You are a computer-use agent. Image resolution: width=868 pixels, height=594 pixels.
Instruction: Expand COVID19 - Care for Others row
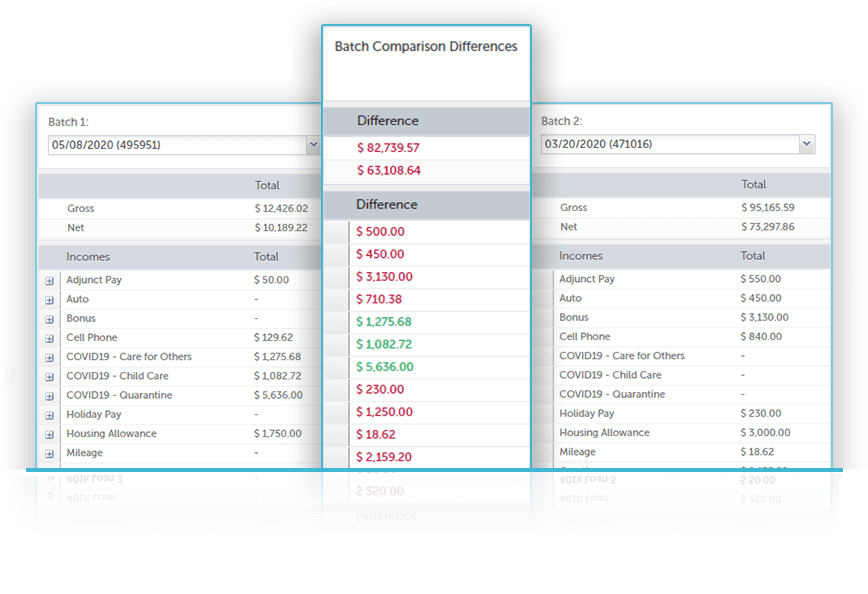50,358
